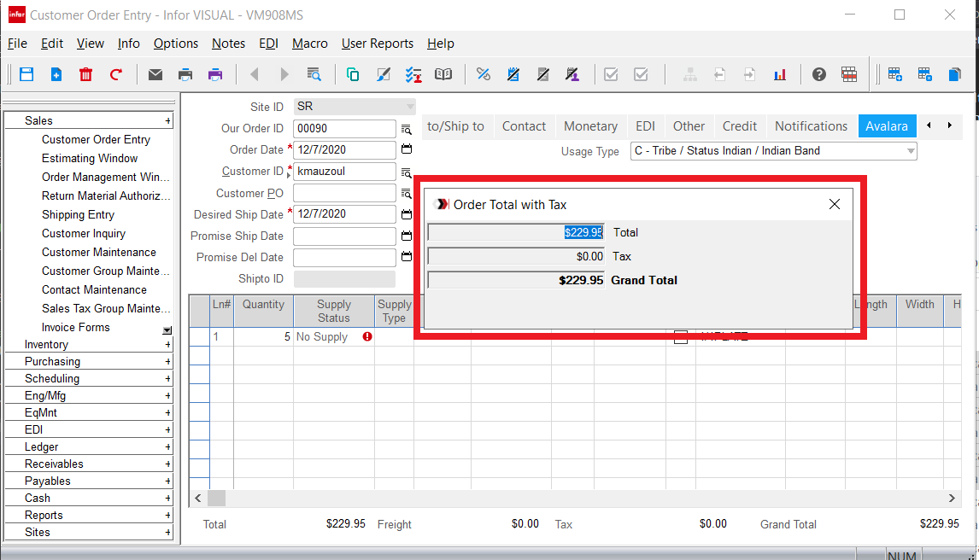Expand the Inventory group

point(167,345)
